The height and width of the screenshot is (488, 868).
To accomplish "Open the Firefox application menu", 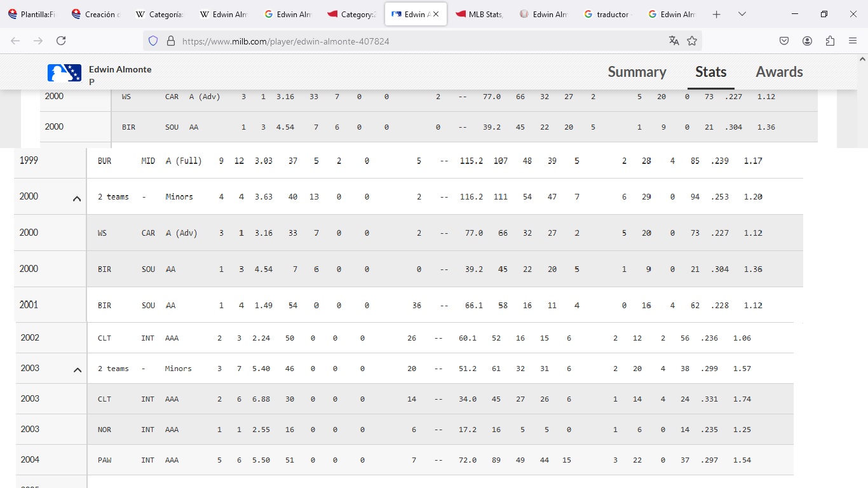I will [853, 41].
